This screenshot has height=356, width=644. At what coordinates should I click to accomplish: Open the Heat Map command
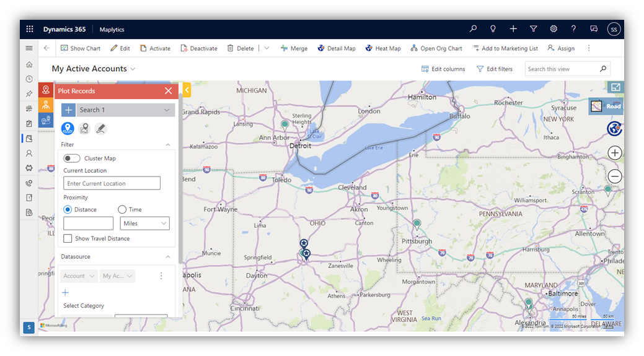(383, 48)
